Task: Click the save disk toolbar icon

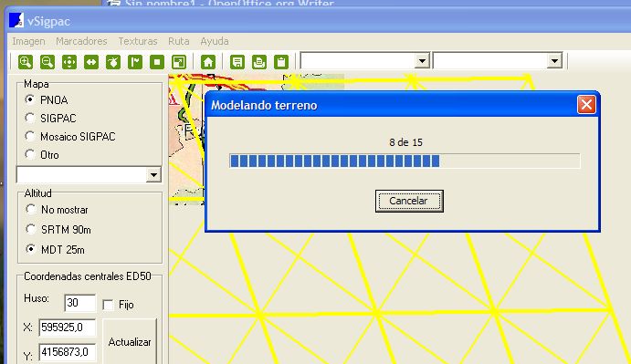Action: (x=237, y=62)
